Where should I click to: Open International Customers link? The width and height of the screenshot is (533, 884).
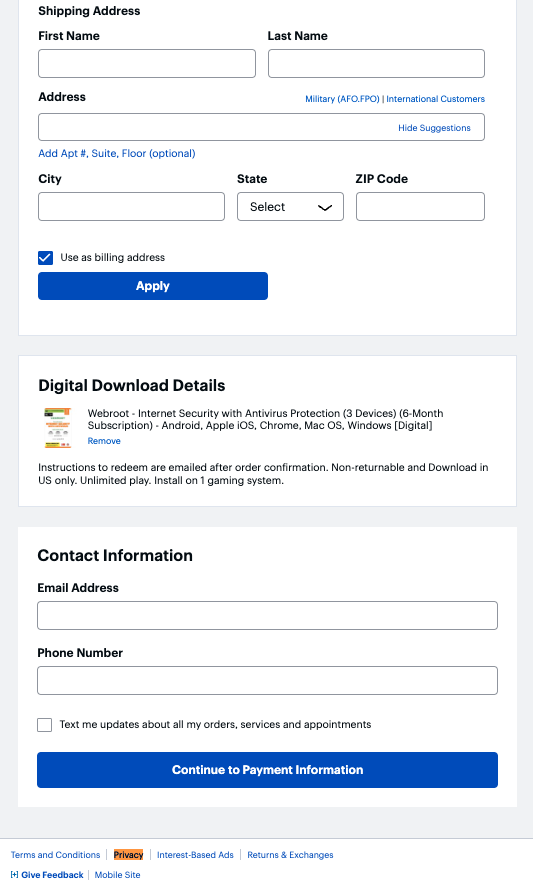click(x=435, y=99)
